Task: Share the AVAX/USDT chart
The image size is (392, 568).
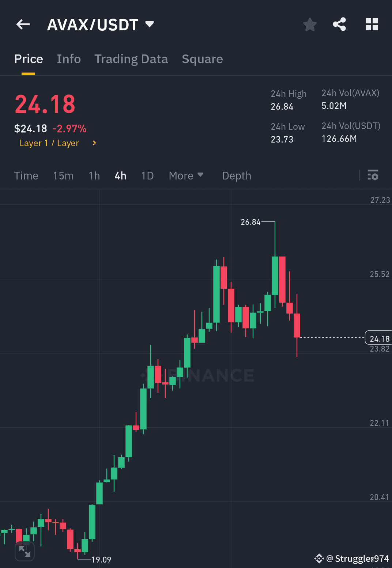Action: click(339, 24)
